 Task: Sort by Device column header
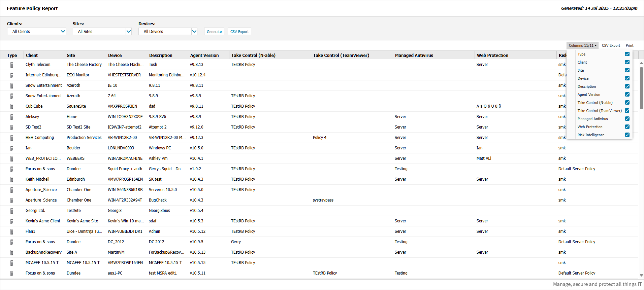coord(126,55)
